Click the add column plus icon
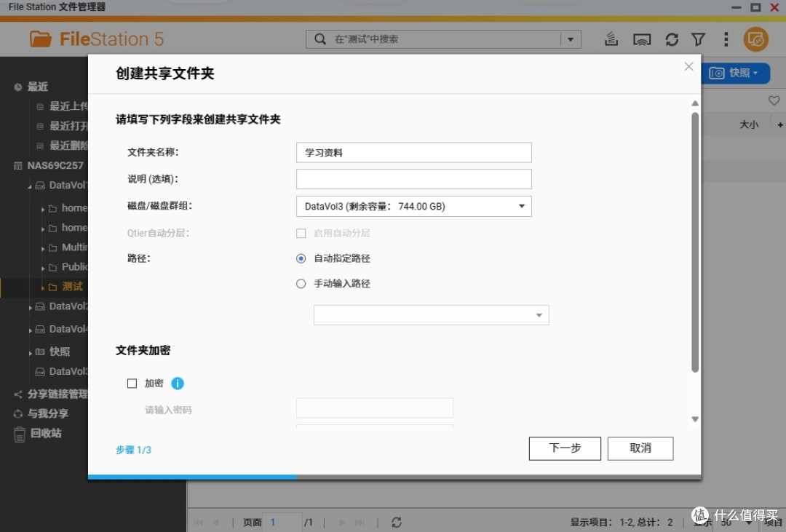The image size is (786, 532). coord(780,125)
